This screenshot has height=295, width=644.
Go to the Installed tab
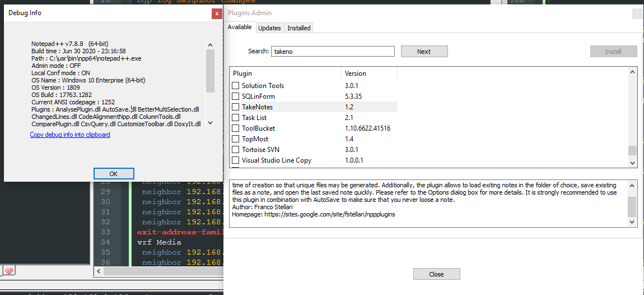click(x=298, y=28)
